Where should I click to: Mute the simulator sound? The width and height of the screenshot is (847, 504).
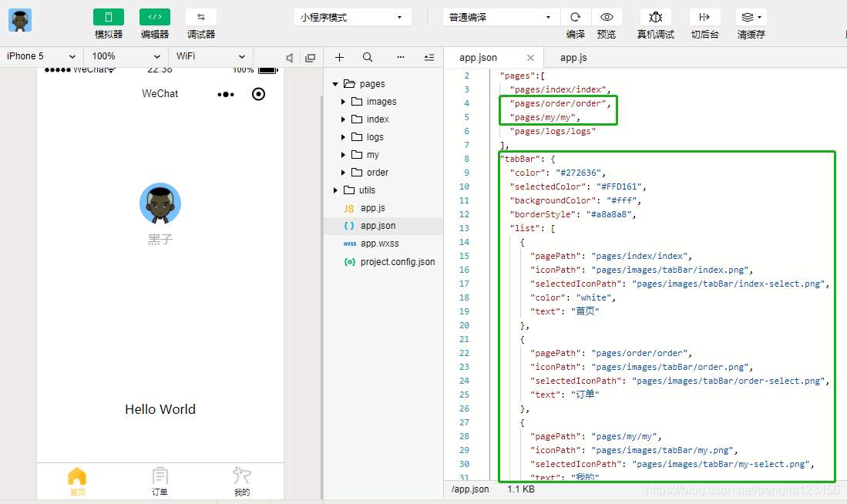tap(290, 58)
